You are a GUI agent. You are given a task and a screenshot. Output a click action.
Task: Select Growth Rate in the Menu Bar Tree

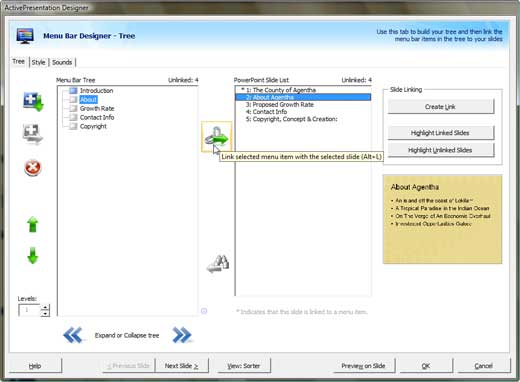click(x=97, y=109)
